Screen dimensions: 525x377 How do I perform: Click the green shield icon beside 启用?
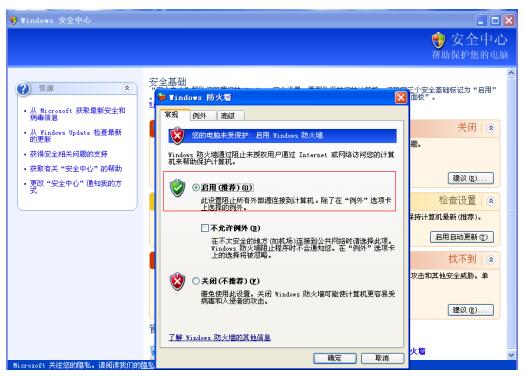click(177, 188)
